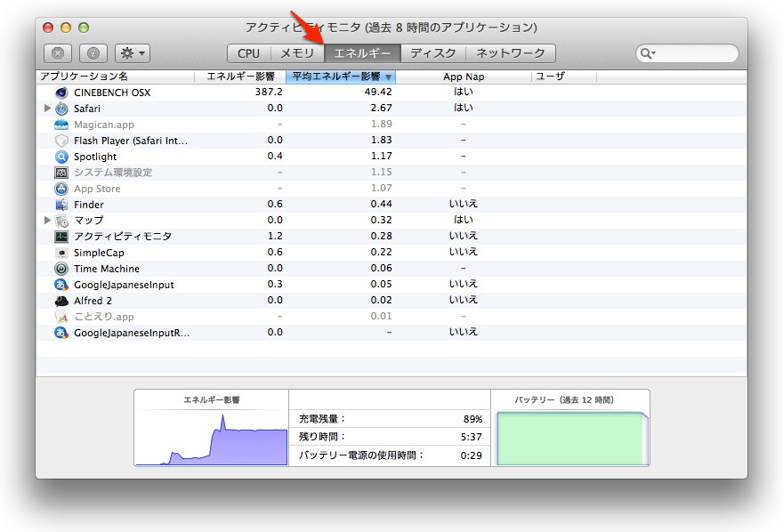Click the inspect process info button
Image resolution: width=783 pixels, height=532 pixels.
93,52
